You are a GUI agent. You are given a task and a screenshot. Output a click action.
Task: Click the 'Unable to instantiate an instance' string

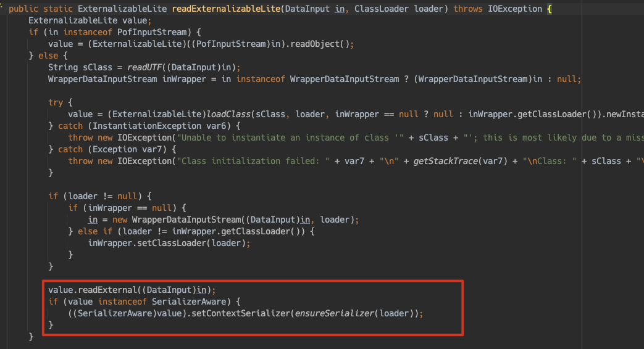(x=290, y=138)
